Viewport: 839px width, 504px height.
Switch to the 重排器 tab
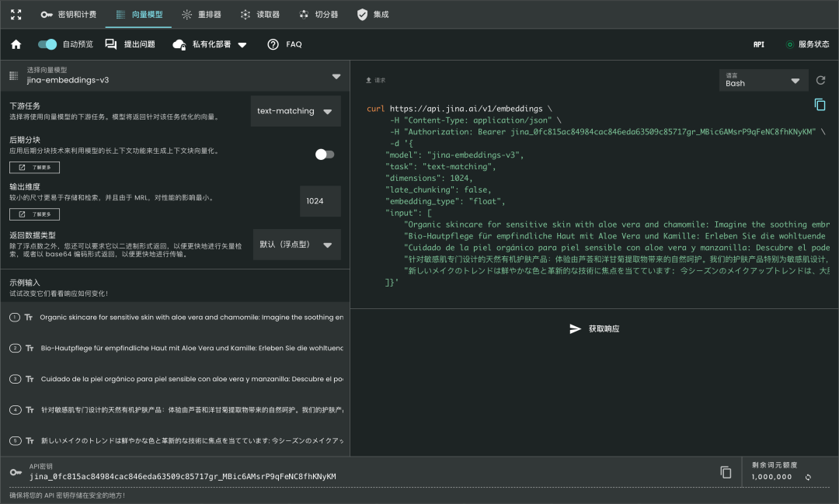(x=202, y=15)
